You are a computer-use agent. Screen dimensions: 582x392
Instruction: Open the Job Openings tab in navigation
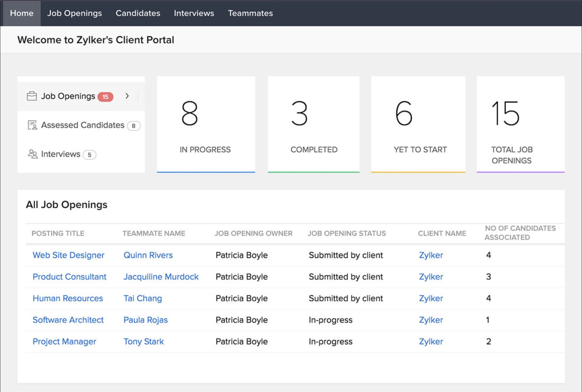pos(74,13)
